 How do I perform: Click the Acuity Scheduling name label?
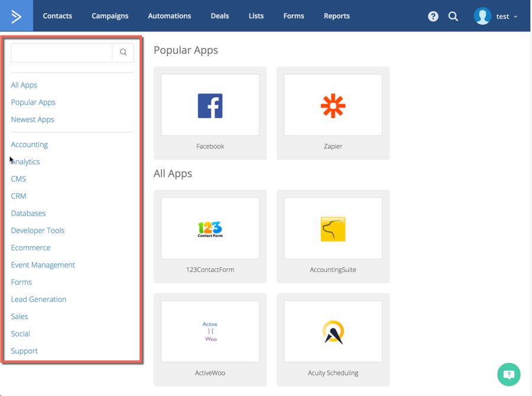coord(333,373)
